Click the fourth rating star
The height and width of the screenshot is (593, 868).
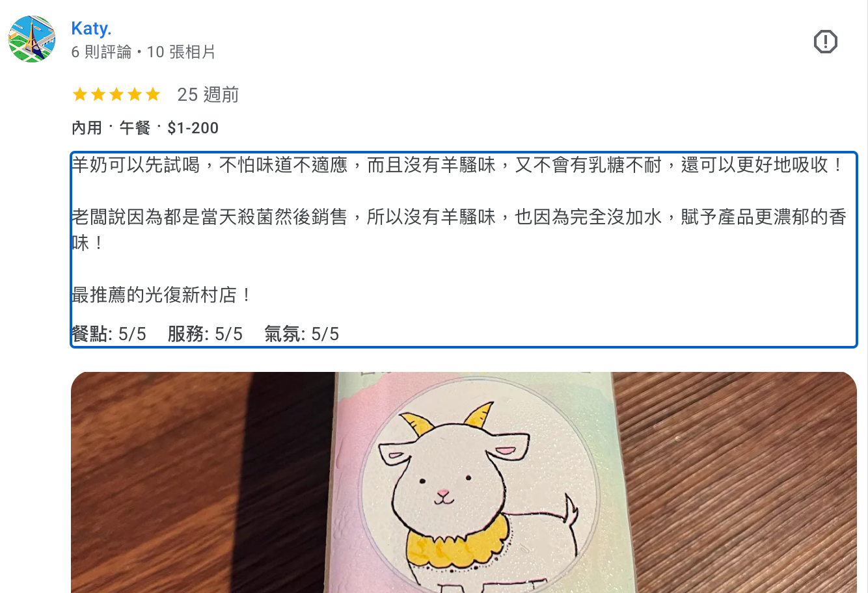(x=135, y=95)
